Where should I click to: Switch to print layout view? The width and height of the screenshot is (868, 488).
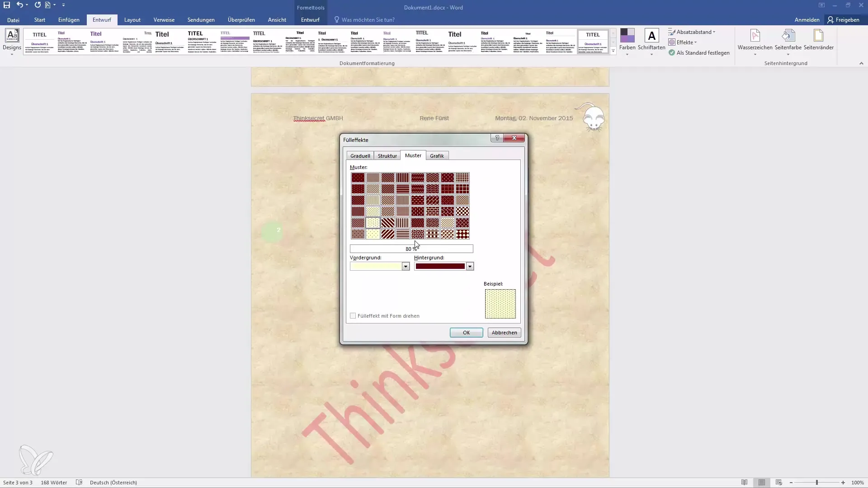762,483
